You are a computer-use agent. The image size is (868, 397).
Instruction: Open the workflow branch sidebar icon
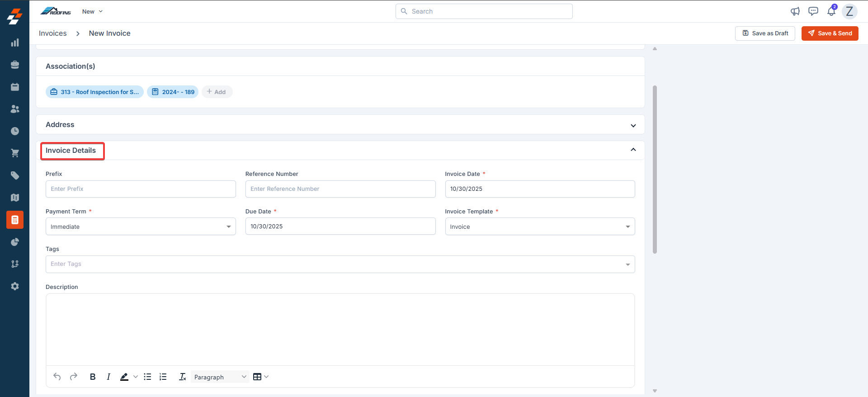15,264
